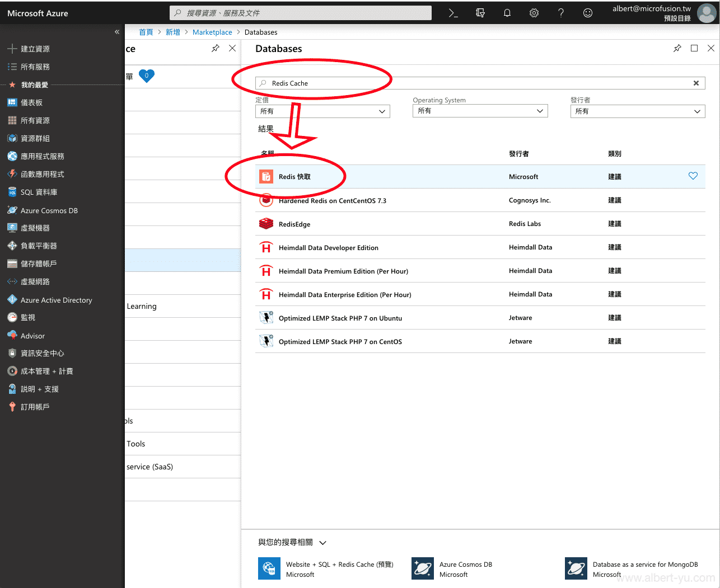Select the RedisEdge result

(x=480, y=224)
